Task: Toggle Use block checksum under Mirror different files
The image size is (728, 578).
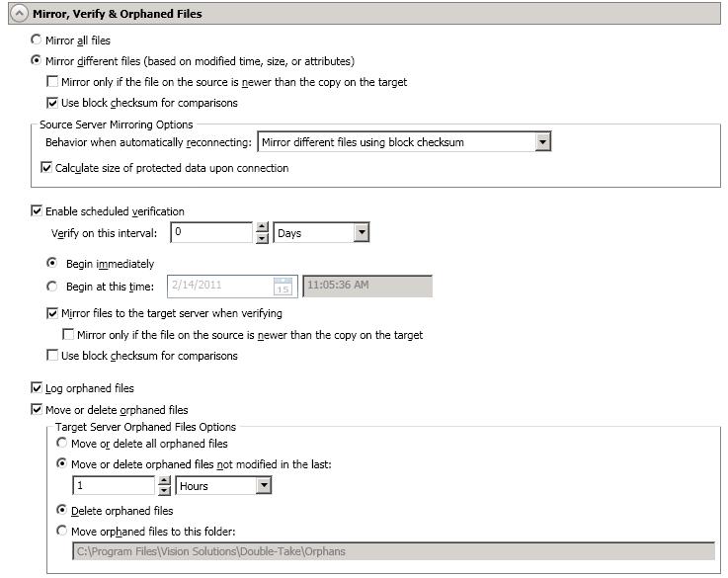Action: [52, 103]
